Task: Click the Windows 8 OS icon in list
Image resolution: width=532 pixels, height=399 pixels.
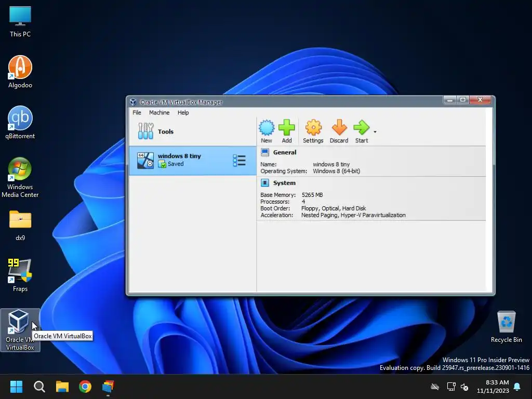Action: pyautogui.click(x=145, y=161)
